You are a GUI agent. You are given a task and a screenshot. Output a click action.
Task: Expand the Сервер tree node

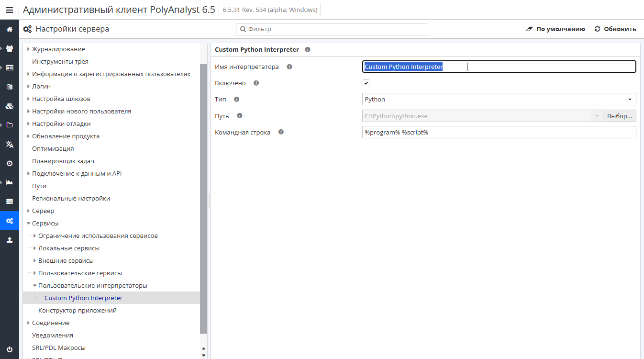click(28, 211)
